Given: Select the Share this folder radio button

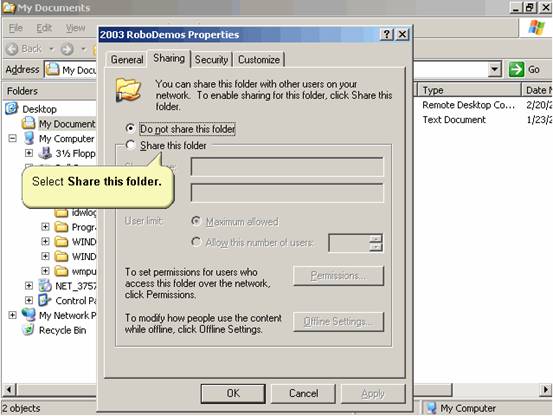Looking at the screenshot, I should pyautogui.click(x=130, y=145).
